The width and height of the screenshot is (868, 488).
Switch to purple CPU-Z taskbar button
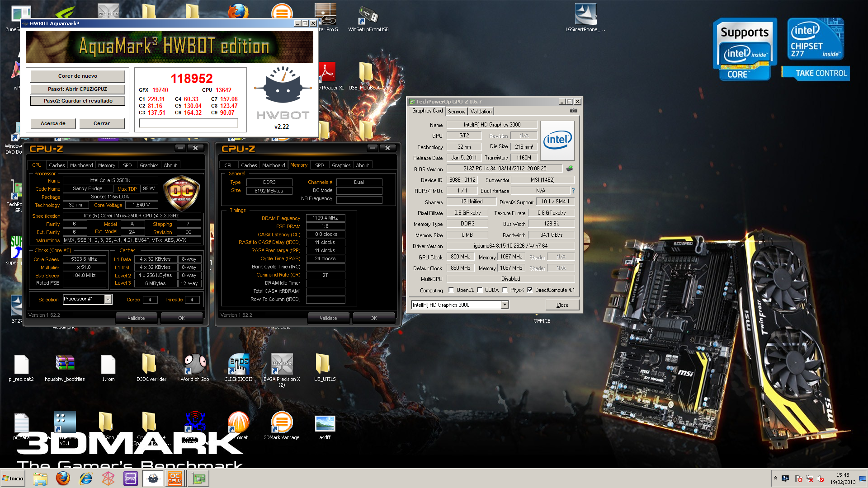pyautogui.click(x=131, y=479)
